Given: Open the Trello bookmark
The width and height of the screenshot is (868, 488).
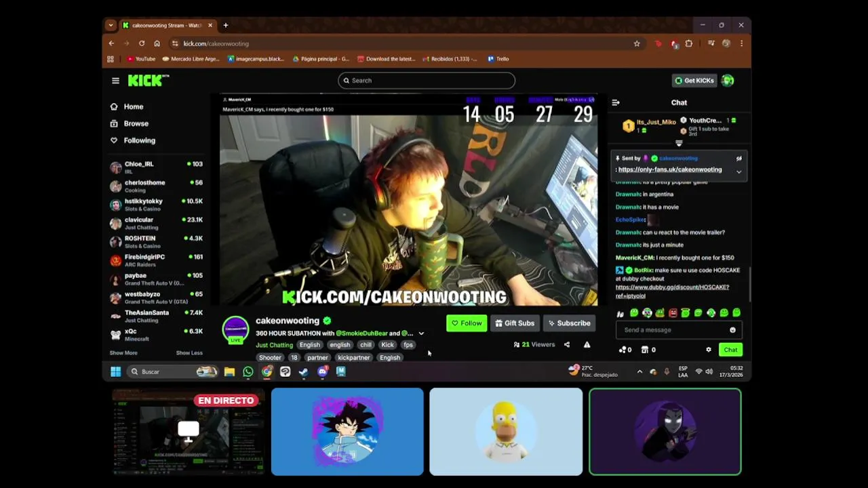Looking at the screenshot, I should [498, 59].
